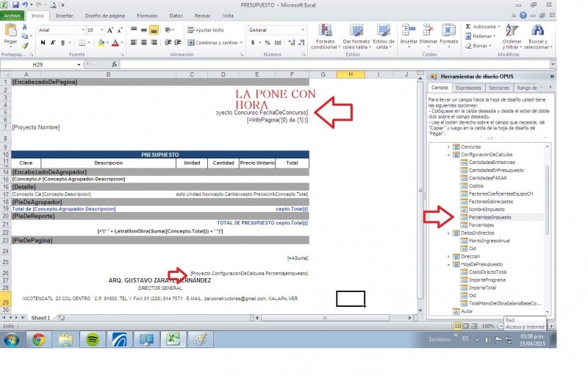
Task: Click the font color swatch button
Action: [115, 43]
